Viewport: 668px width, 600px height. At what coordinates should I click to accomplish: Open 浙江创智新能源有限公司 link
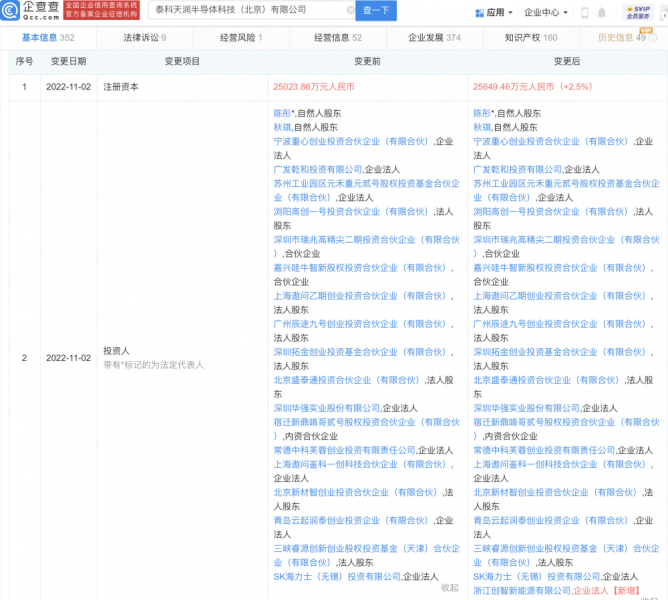521,590
